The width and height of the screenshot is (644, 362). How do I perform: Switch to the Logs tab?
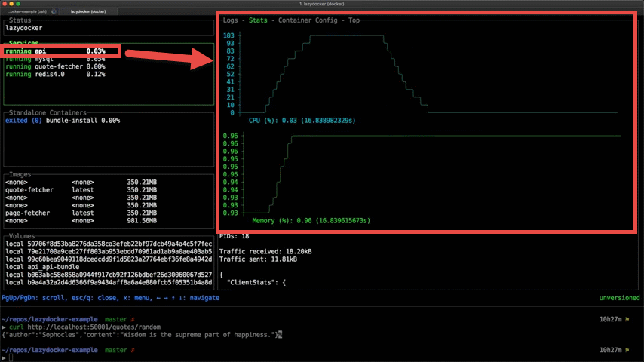pyautogui.click(x=232, y=20)
